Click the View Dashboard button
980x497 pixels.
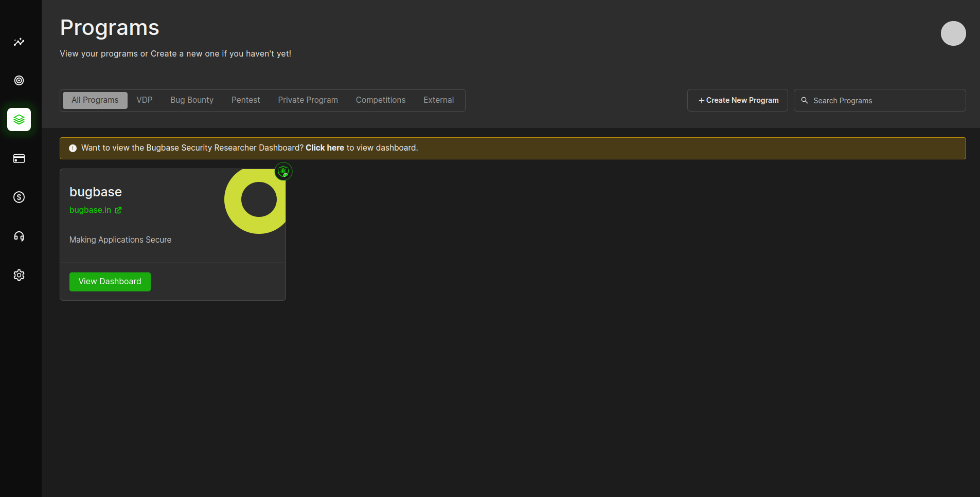coord(110,282)
